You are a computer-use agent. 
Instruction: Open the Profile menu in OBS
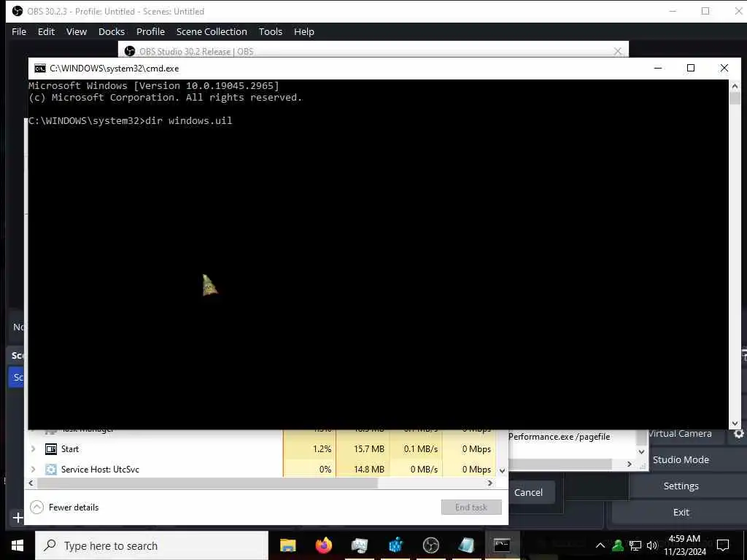(x=150, y=31)
